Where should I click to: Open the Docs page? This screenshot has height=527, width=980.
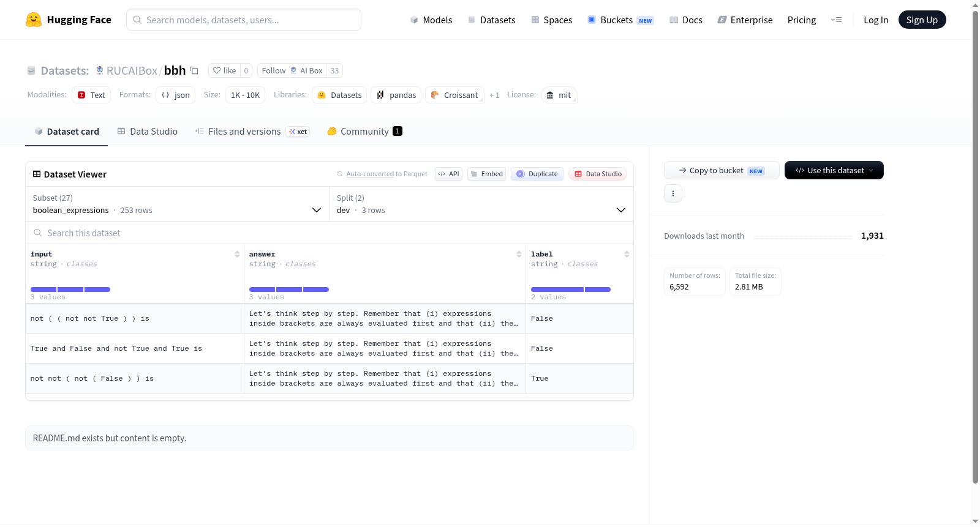click(686, 20)
